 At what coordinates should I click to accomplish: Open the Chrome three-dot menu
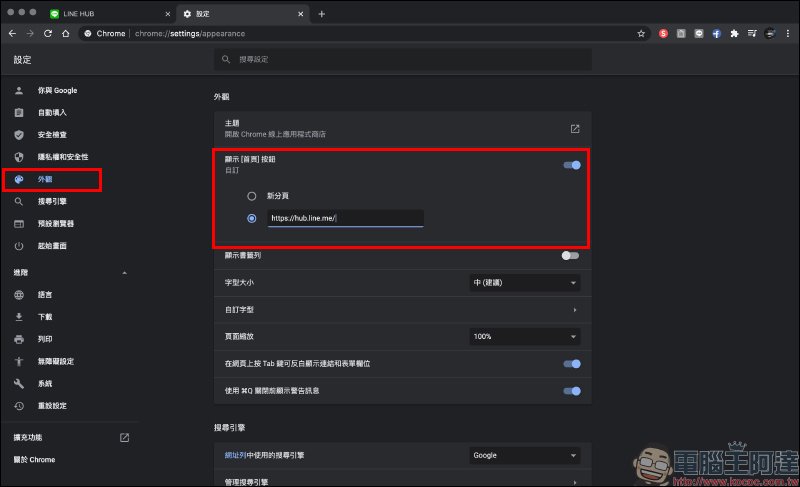(x=788, y=34)
